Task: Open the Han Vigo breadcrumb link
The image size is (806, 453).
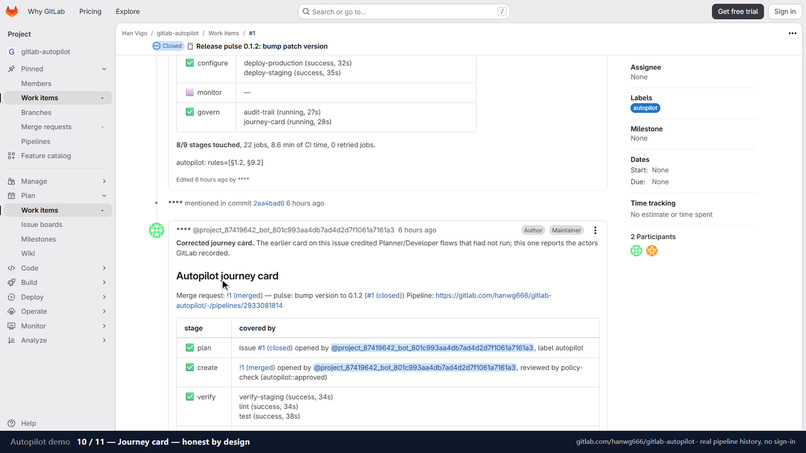Action: click(x=134, y=33)
